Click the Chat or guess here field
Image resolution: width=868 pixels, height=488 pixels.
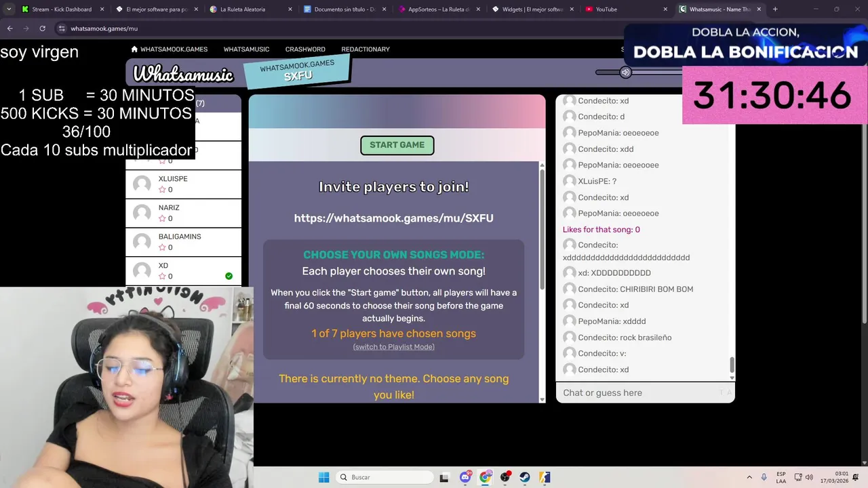click(645, 392)
